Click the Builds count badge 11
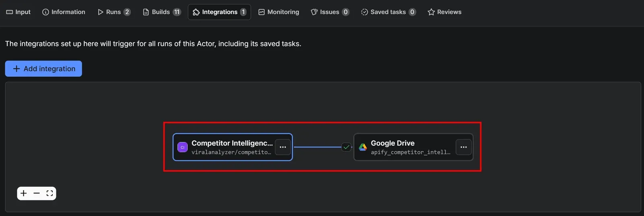Viewport: 644px width, 216px height. point(177,12)
